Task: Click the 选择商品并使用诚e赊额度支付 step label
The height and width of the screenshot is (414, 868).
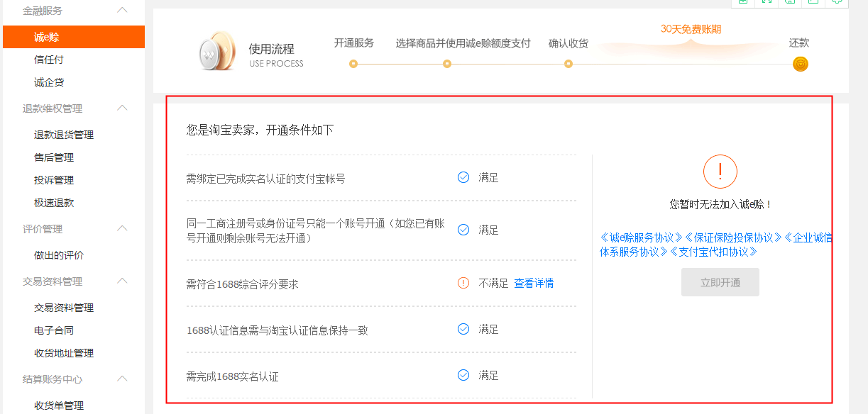Action: 463,43
